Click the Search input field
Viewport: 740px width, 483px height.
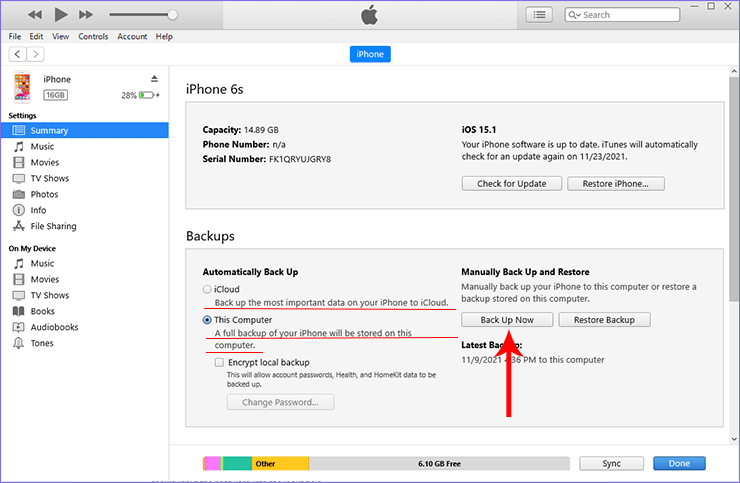pyautogui.click(x=622, y=15)
